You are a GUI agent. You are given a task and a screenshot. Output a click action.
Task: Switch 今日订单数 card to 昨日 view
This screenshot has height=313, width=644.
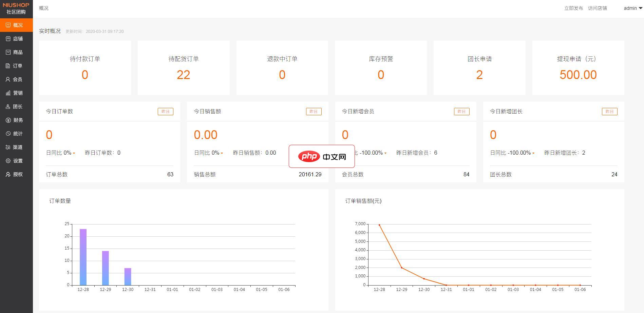click(166, 111)
